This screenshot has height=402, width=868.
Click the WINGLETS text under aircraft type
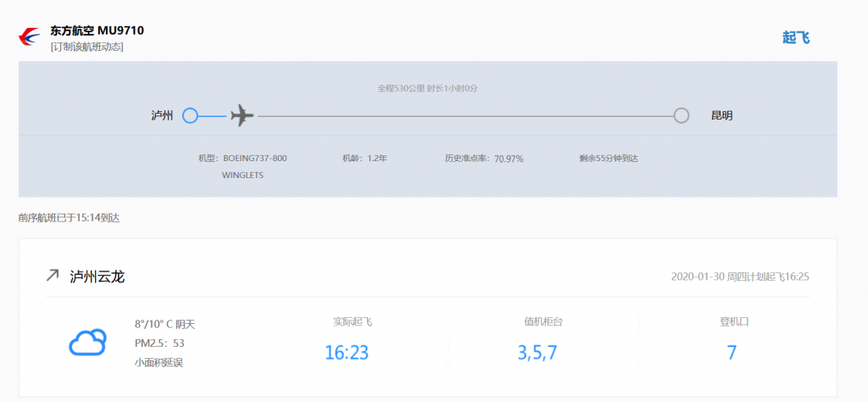(242, 175)
